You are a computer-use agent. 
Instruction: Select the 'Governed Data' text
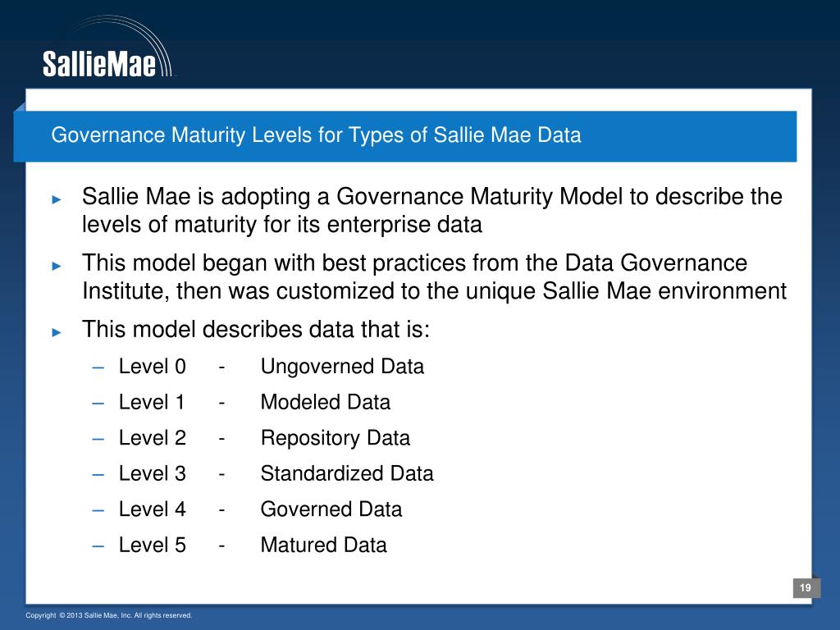[x=331, y=509]
